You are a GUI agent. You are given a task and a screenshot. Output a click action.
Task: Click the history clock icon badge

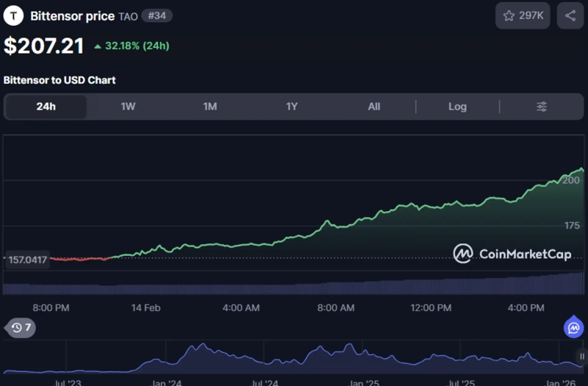(x=20, y=327)
